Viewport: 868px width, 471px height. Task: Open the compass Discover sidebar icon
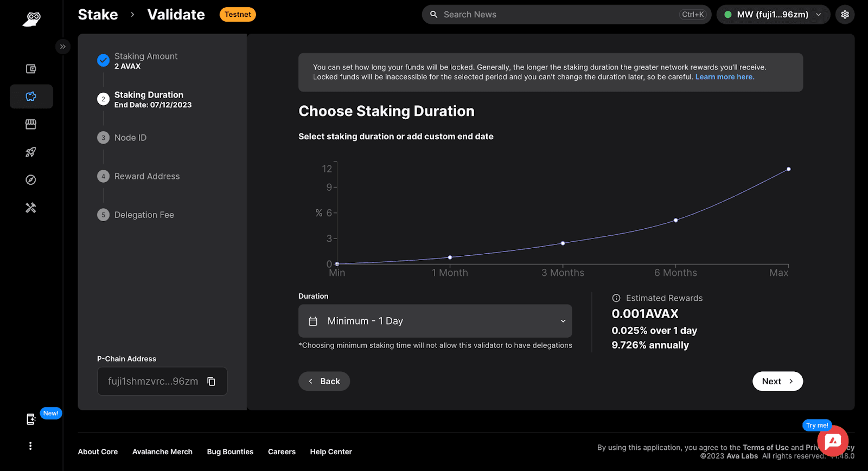pyautogui.click(x=31, y=180)
